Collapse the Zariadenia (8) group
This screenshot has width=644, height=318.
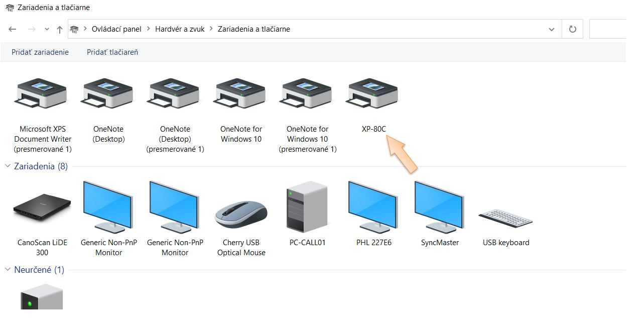[x=8, y=166]
